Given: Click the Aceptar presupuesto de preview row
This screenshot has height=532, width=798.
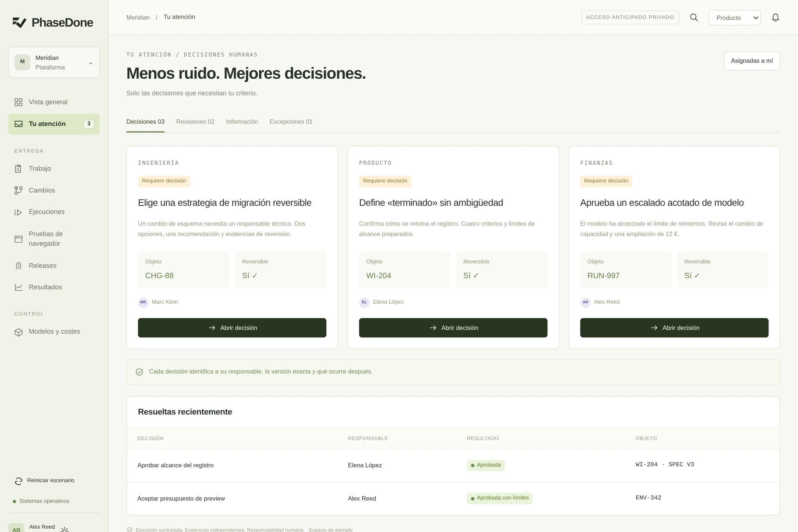Looking at the screenshot, I should [x=453, y=498].
